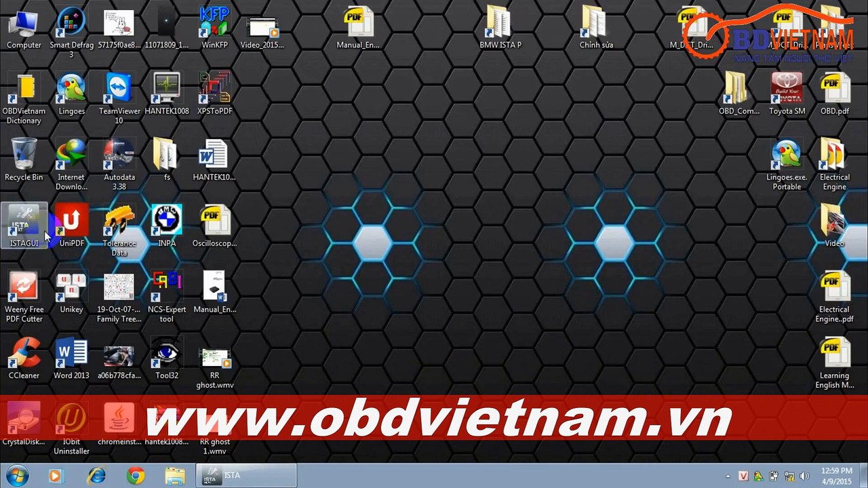The width and height of the screenshot is (868, 488).
Task: Select the Word 2013 shortcut
Action: tap(71, 358)
